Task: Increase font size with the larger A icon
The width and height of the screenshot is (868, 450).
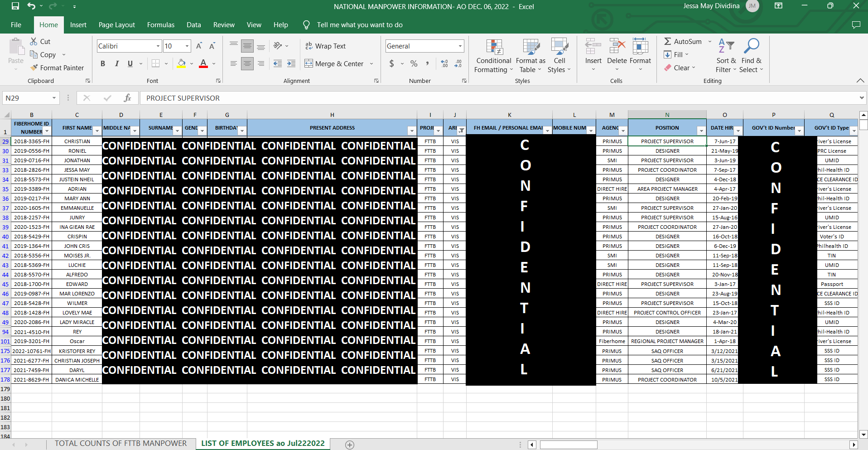Action: pyautogui.click(x=199, y=46)
